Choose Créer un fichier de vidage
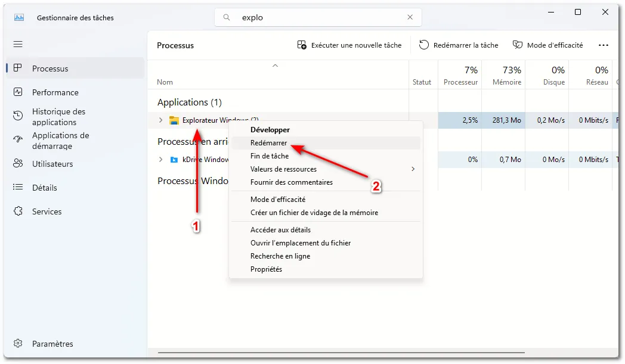 pos(326,213)
